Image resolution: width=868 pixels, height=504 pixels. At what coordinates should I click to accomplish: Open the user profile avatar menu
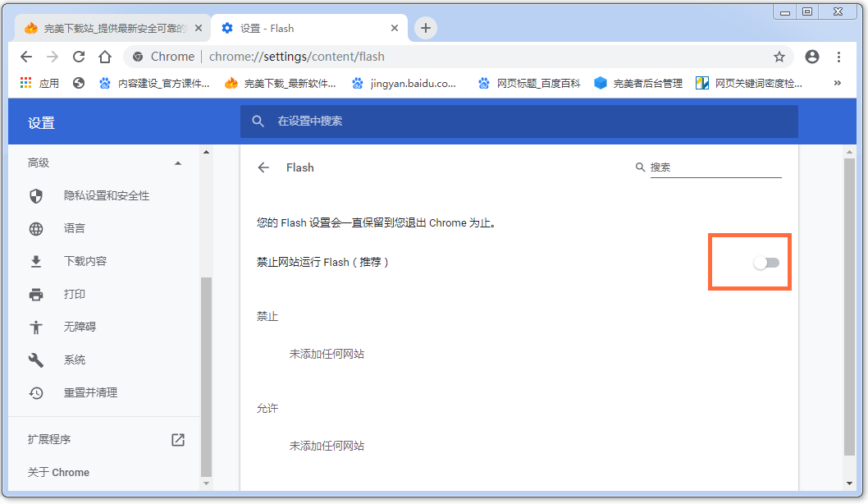point(812,57)
